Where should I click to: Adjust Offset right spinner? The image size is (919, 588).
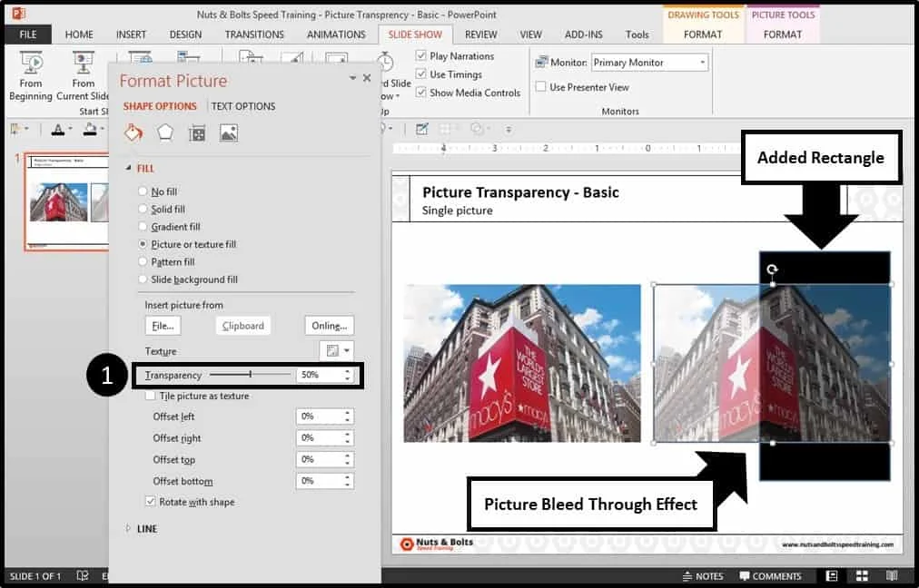pos(348,438)
